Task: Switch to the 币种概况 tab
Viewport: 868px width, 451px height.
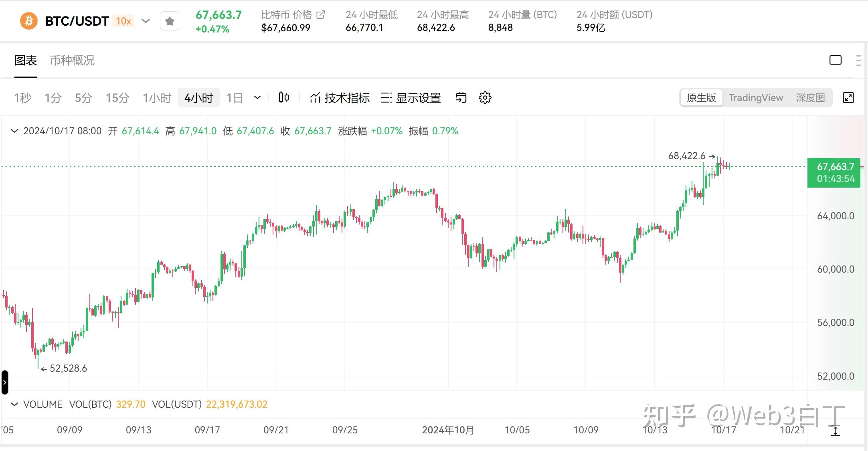Action: [72, 60]
